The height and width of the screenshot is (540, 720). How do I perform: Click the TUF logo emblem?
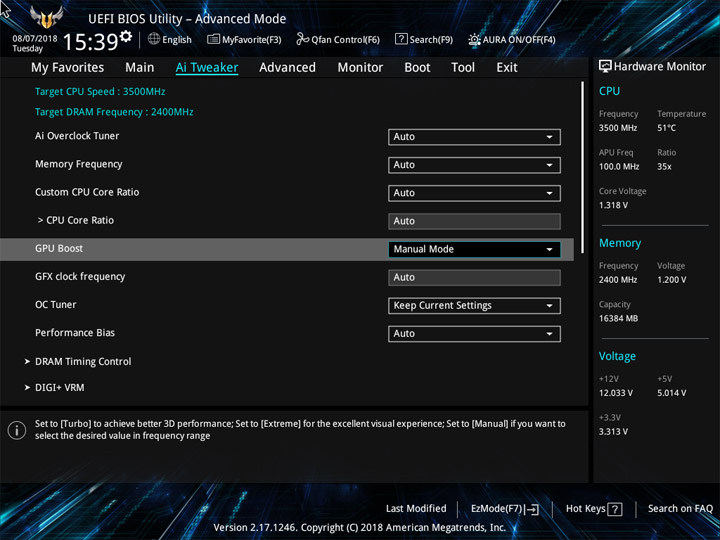click(x=46, y=17)
